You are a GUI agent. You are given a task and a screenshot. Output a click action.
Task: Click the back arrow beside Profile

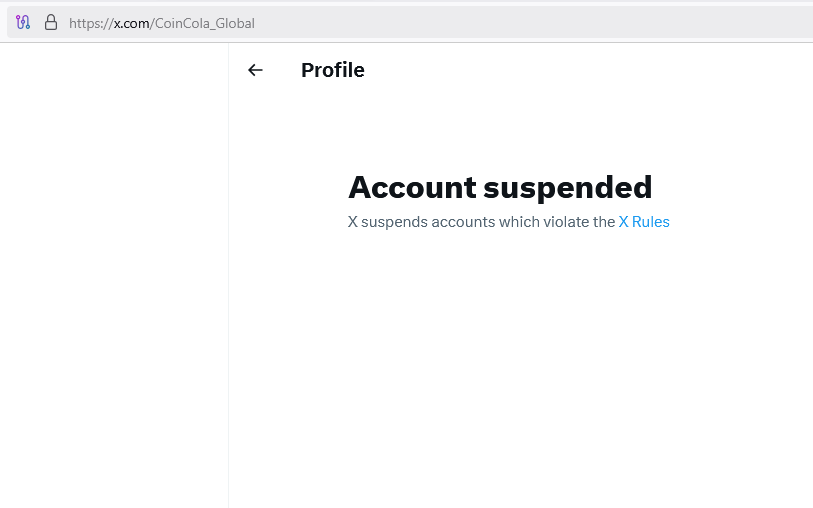point(255,70)
